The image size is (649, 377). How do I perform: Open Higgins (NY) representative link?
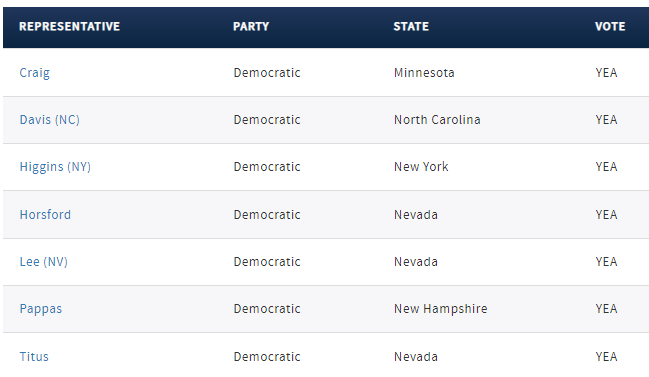(55, 167)
